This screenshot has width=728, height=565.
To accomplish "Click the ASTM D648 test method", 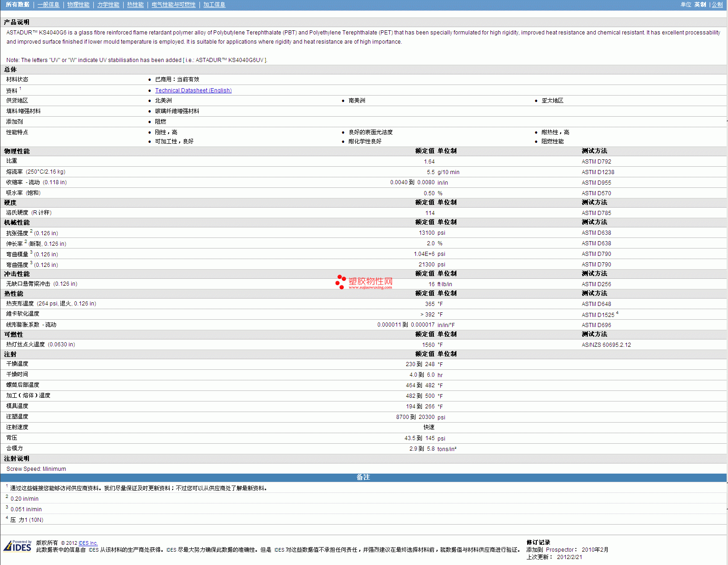I will click(x=597, y=304).
